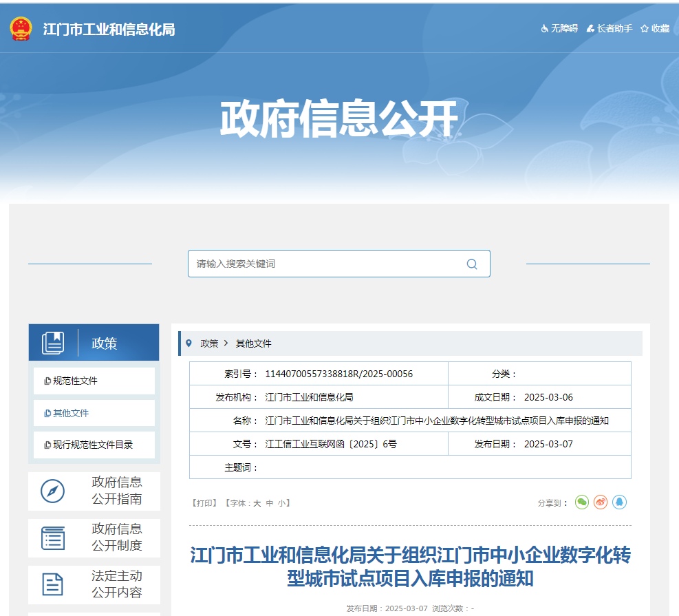Open 法定主动公开内容 document icon
The image size is (679, 616).
pos(53,584)
